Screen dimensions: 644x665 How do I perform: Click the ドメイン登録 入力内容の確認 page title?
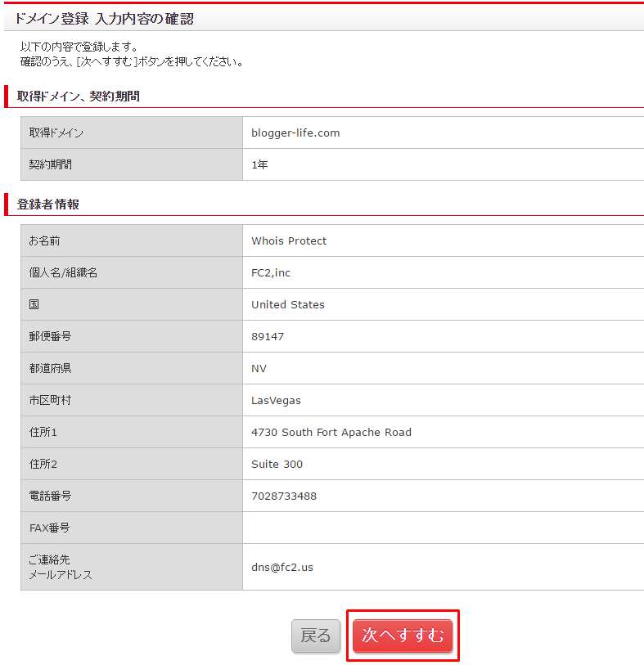[104, 19]
